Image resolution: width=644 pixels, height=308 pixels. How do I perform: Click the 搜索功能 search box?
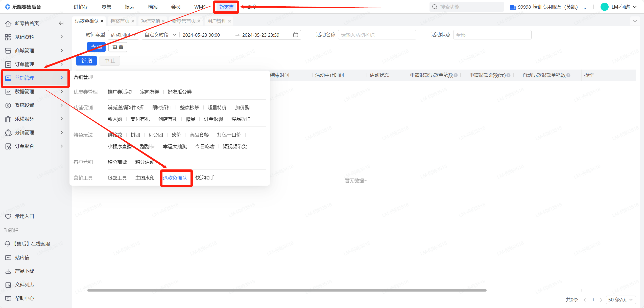tap(467, 7)
